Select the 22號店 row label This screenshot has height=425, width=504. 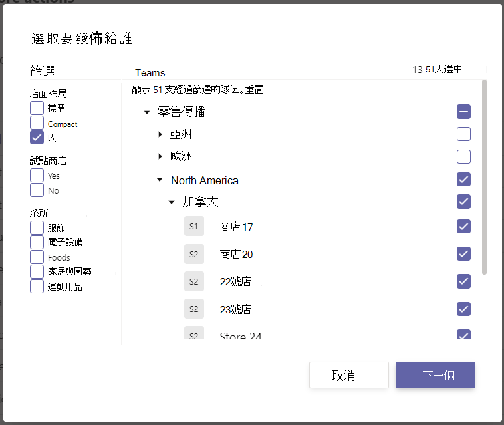point(235,281)
